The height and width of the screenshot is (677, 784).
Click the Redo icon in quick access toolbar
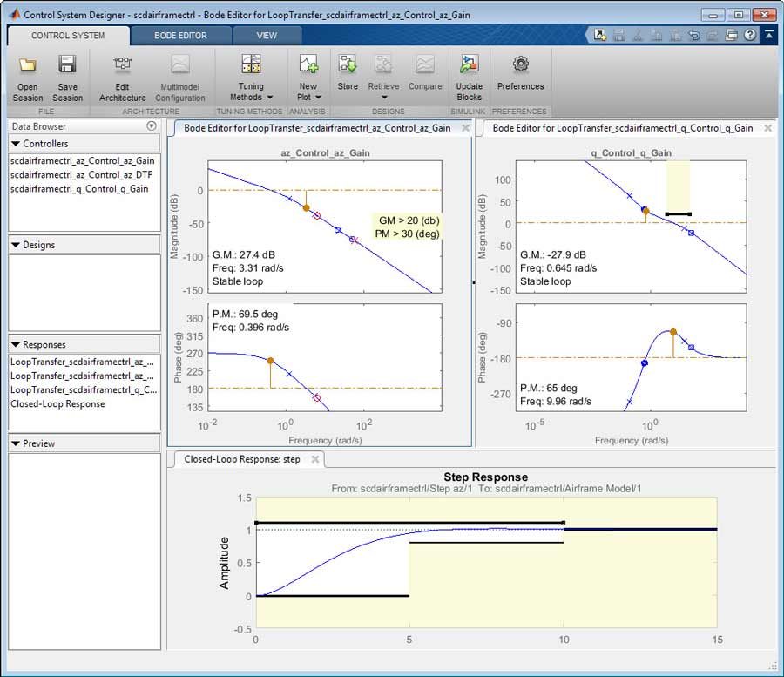pyautogui.click(x=712, y=35)
